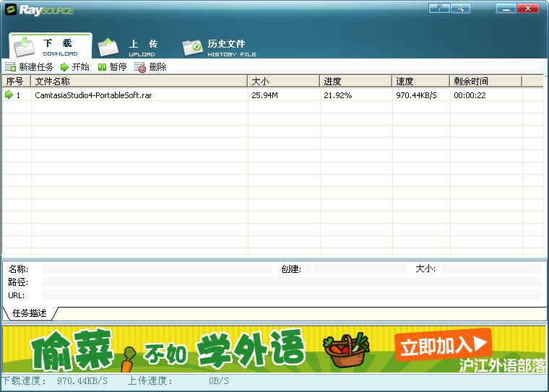
Task: Click 立即加入 join now banner button
Action: [x=442, y=345]
